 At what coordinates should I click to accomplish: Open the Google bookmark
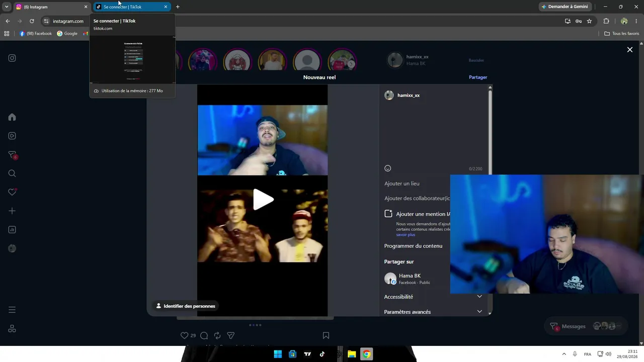tap(67, 34)
